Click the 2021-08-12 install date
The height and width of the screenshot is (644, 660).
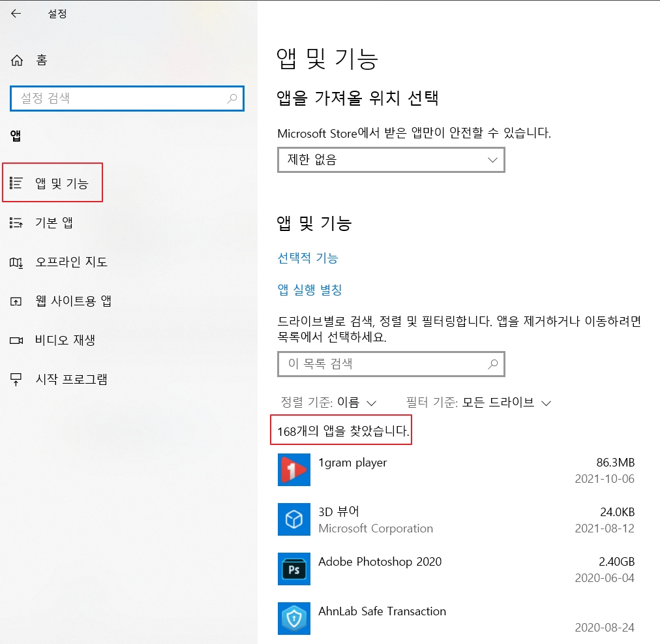[x=605, y=529]
